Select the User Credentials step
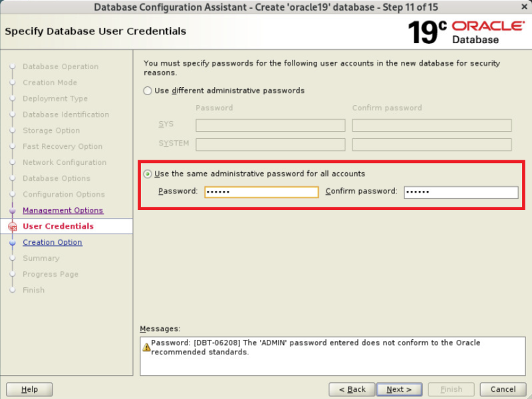 pos(58,226)
